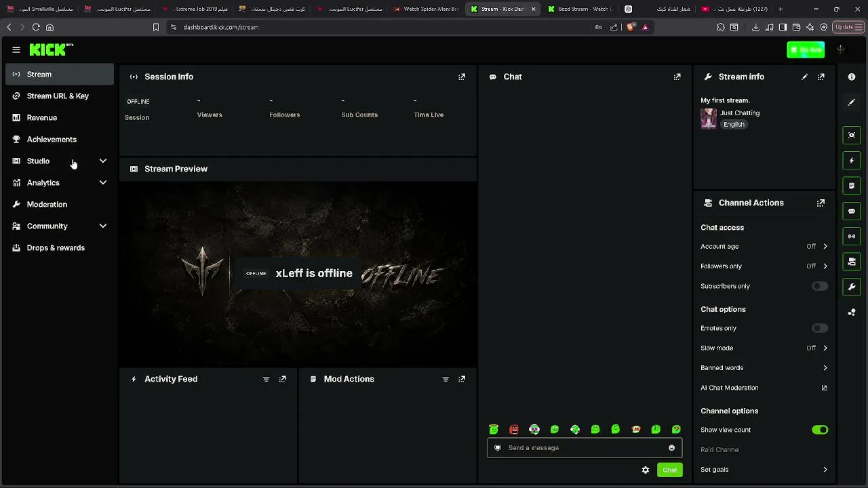Pop out the Mod Actions panel
The width and height of the screenshot is (868, 488).
(462, 379)
